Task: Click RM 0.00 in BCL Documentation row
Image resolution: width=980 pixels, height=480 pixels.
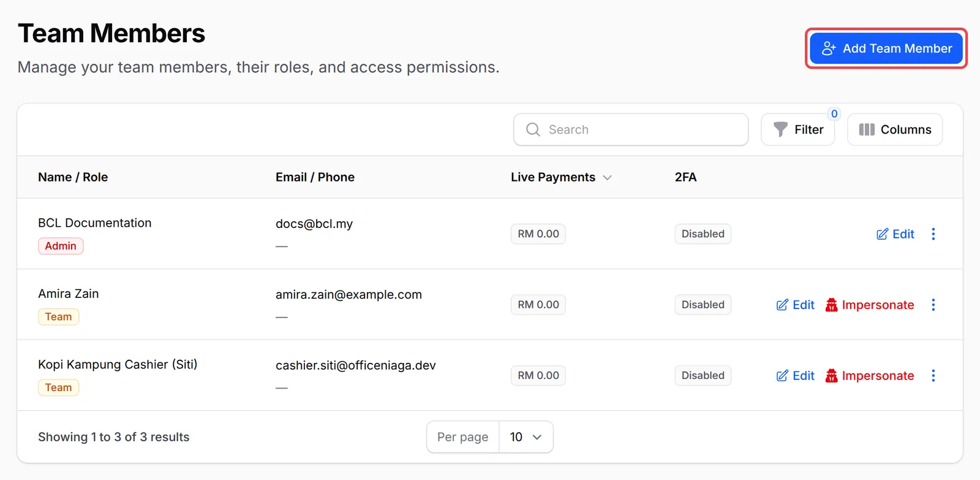Action: coord(538,234)
